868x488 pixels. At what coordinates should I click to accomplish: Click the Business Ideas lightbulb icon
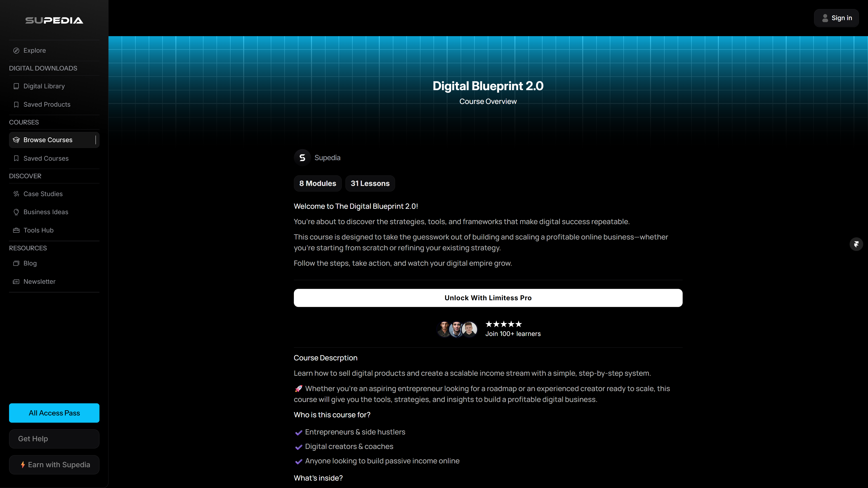(x=16, y=212)
